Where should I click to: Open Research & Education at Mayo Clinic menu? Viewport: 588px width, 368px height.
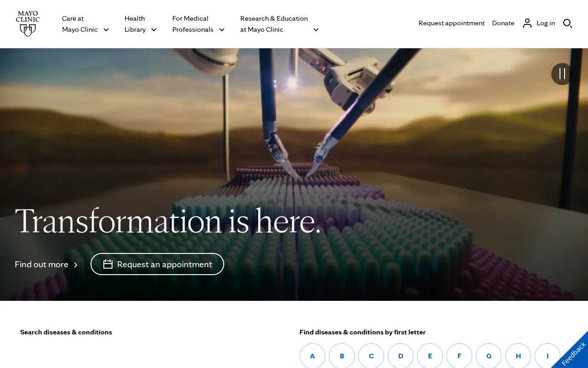point(279,24)
